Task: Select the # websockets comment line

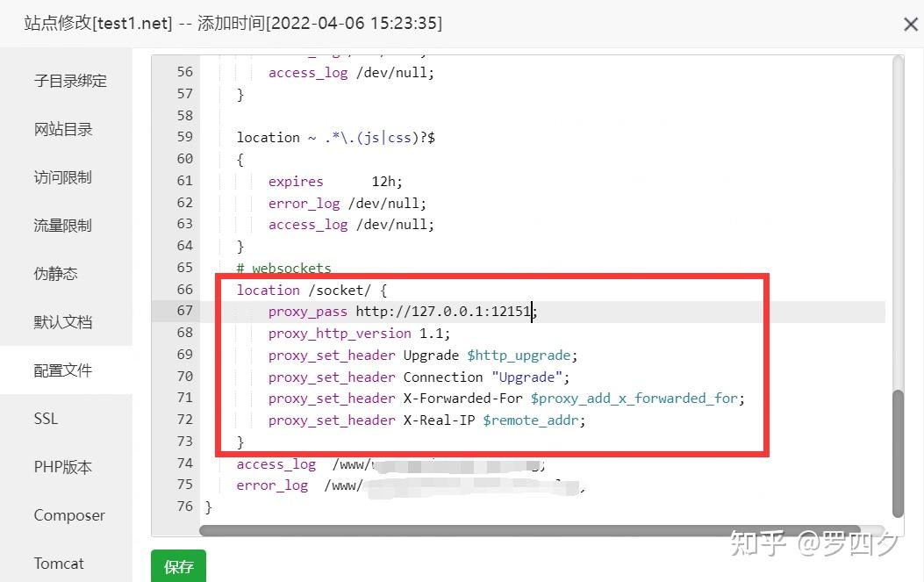Action: click(283, 268)
